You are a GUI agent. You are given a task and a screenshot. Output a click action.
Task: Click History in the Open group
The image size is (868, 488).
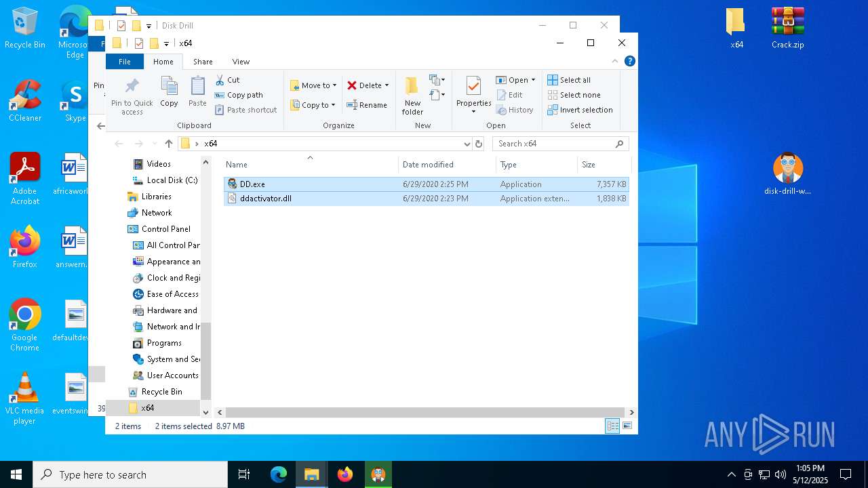[x=515, y=110]
